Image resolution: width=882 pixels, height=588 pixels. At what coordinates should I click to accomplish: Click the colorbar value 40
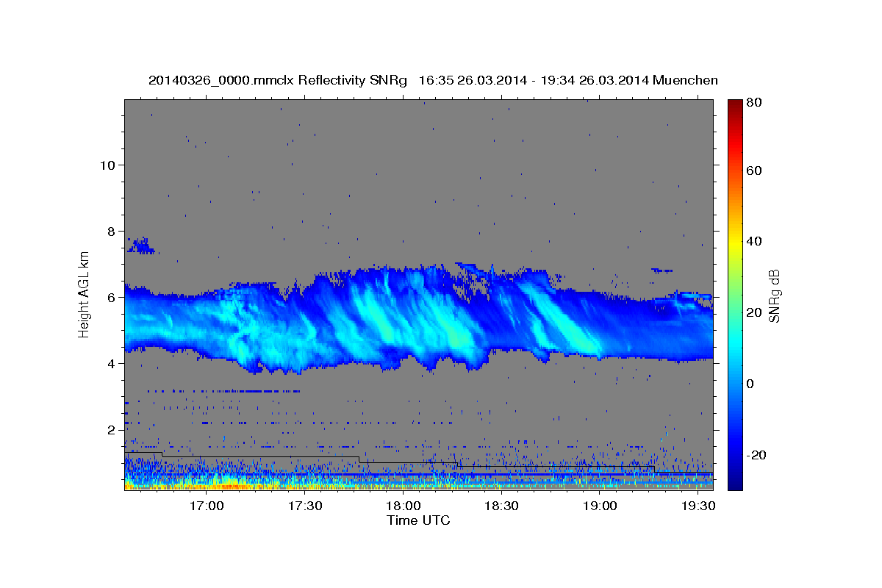(x=756, y=241)
